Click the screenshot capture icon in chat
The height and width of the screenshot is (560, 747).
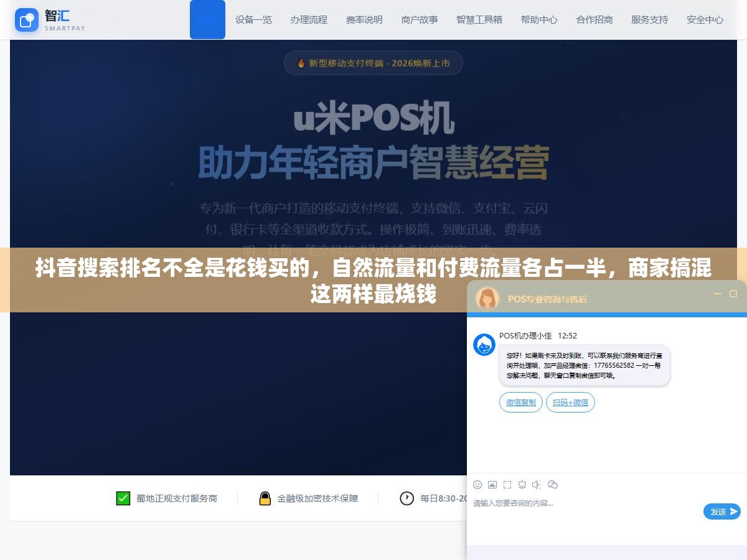[507, 485]
